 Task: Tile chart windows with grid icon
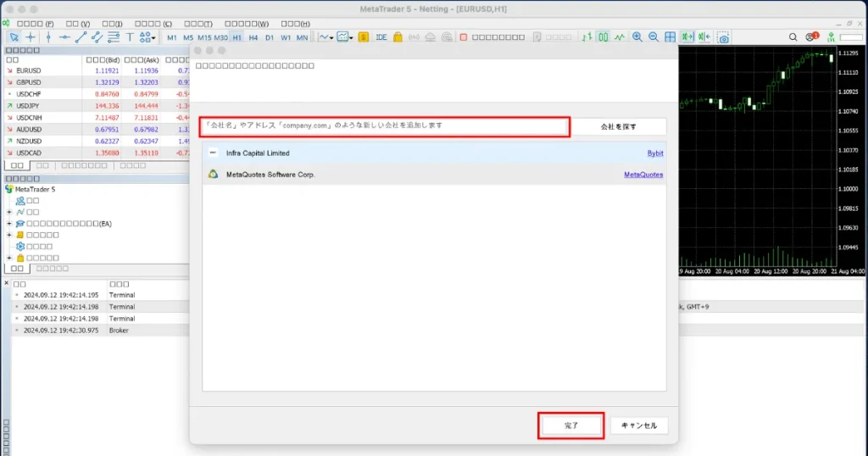pyautogui.click(x=670, y=37)
